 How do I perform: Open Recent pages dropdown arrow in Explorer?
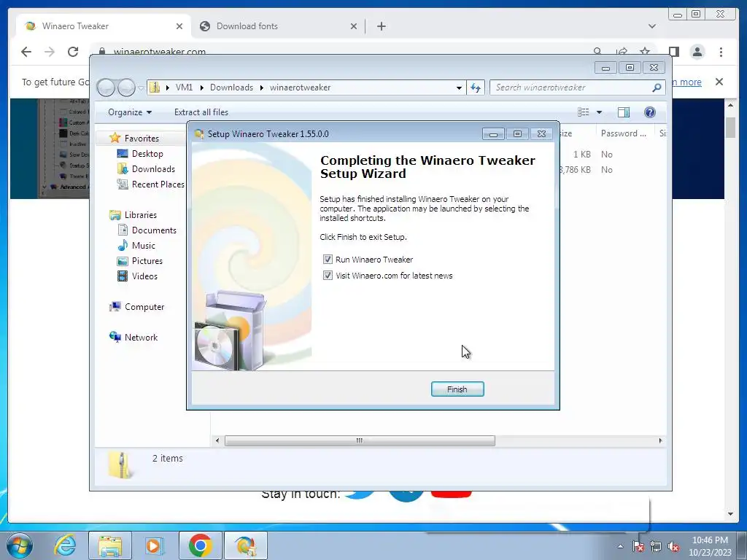141,87
